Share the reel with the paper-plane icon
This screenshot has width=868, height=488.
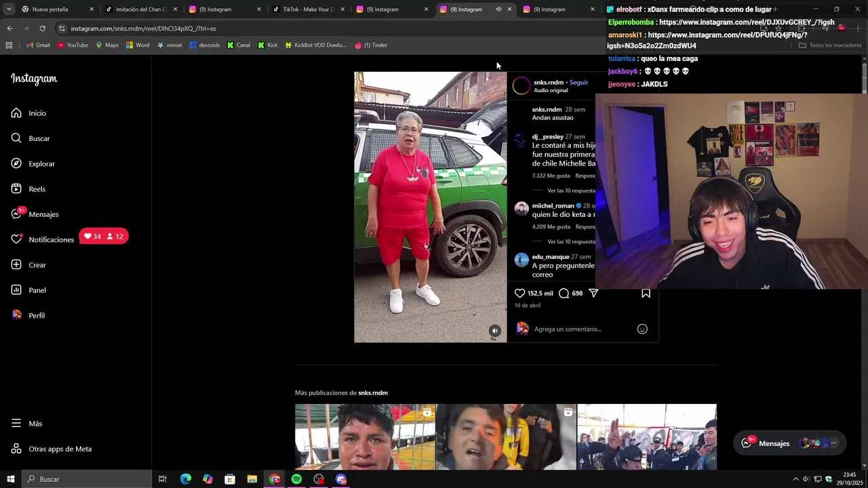pyautogui.click(x=593, y=293)
